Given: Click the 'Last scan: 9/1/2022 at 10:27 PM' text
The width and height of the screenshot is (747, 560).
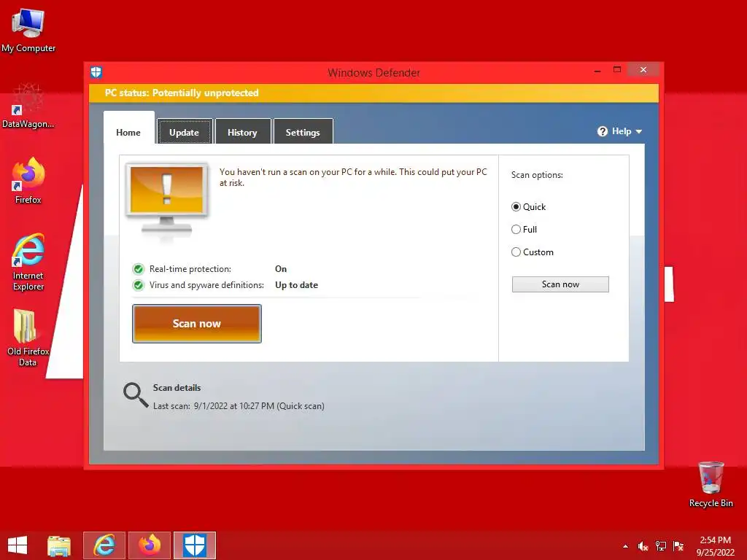Looking at the screenshot, I should point(239,406).
